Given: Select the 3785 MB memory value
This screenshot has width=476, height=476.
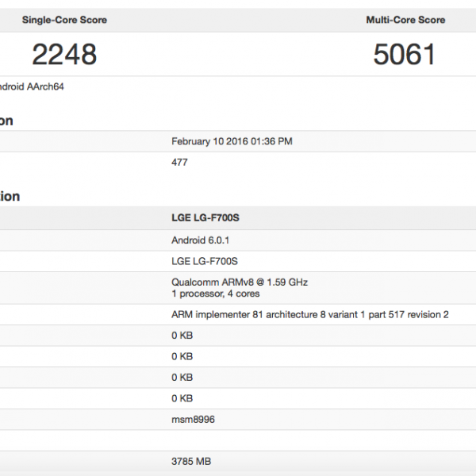Looking at the screenshot, I should [x=191, y=461].
